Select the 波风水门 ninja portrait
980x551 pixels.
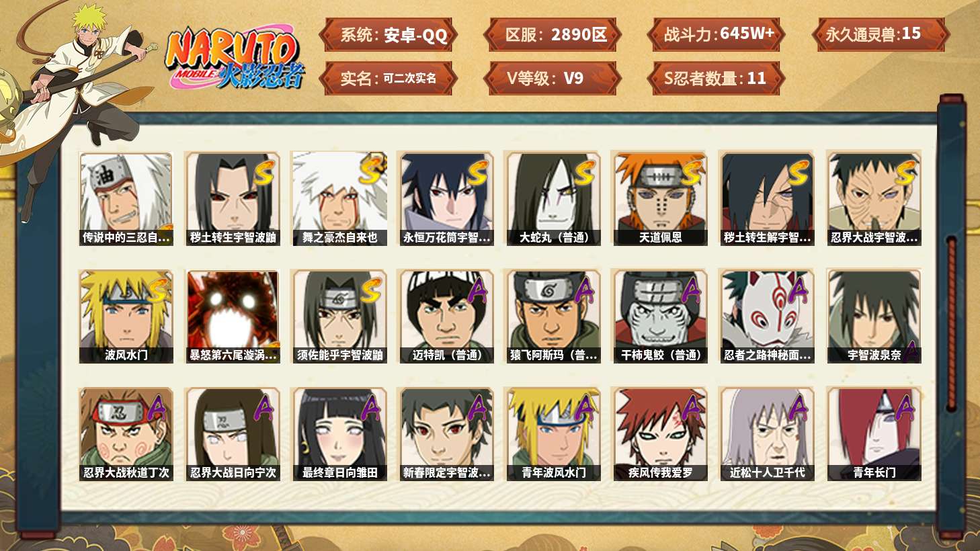(126, 316)
